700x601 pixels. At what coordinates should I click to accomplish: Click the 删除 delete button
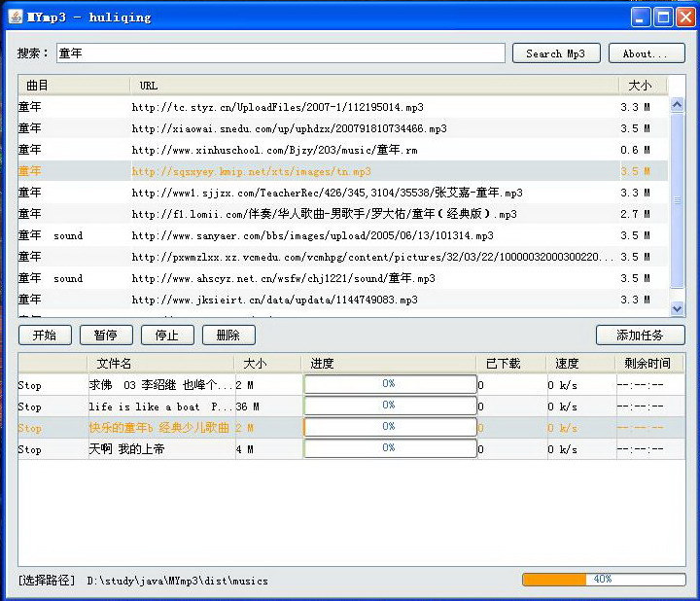click(x=228, y=335)
